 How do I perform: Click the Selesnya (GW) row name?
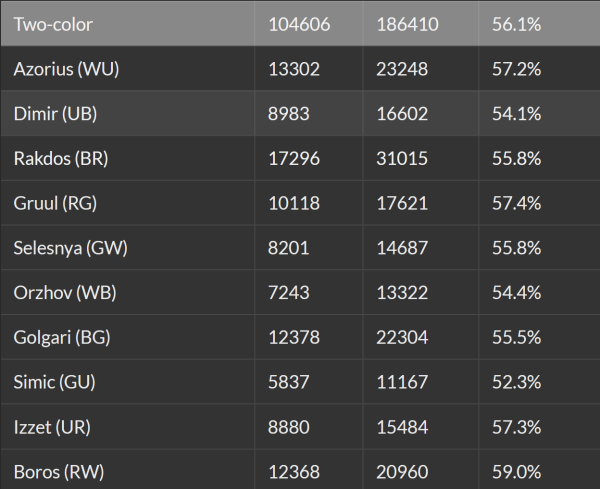click(71, 248)
